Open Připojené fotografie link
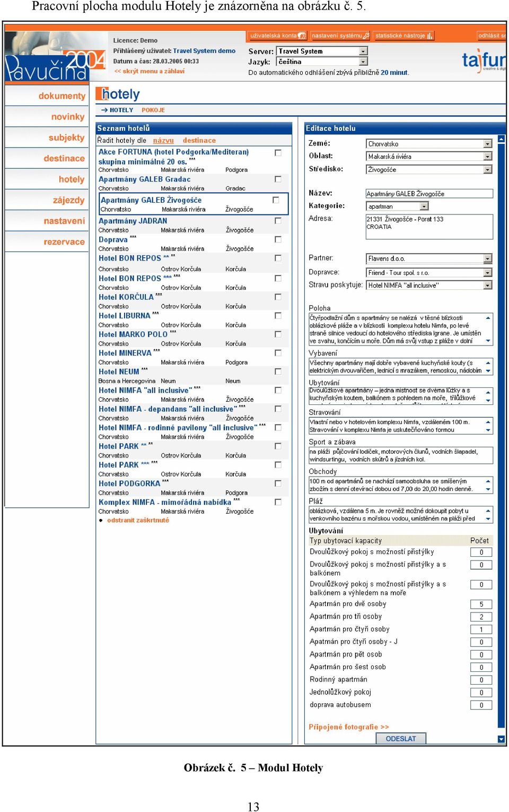This screenshot has height=812, width=509. pyautogui.click(x=349, y=727)
